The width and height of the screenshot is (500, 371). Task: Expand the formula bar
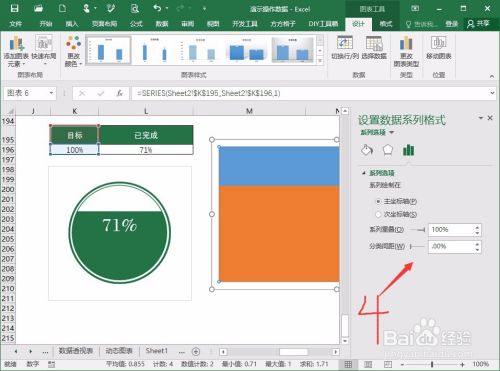click(492, 93)
